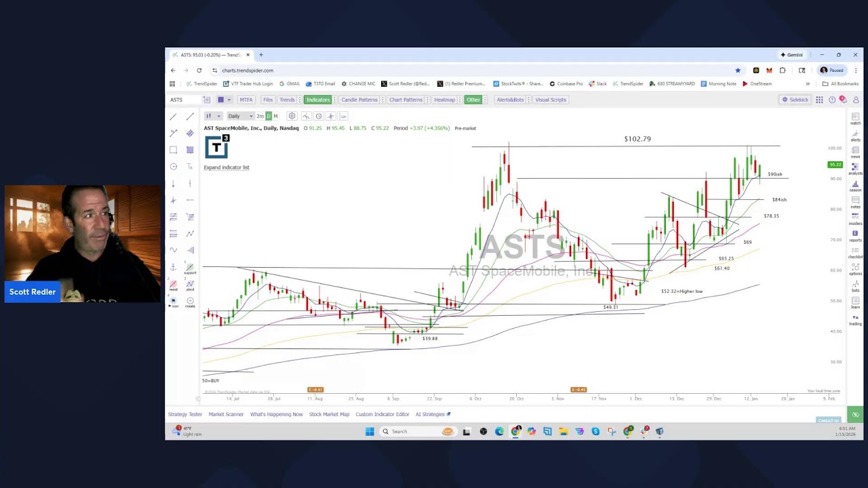Click the browser address bar
868x488 pixels.
475,70
